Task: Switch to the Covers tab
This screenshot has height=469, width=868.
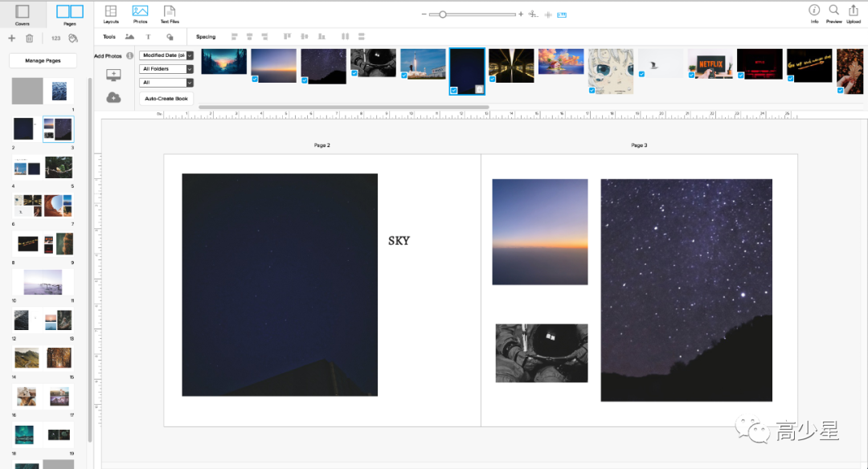Action: click(23, 14)
